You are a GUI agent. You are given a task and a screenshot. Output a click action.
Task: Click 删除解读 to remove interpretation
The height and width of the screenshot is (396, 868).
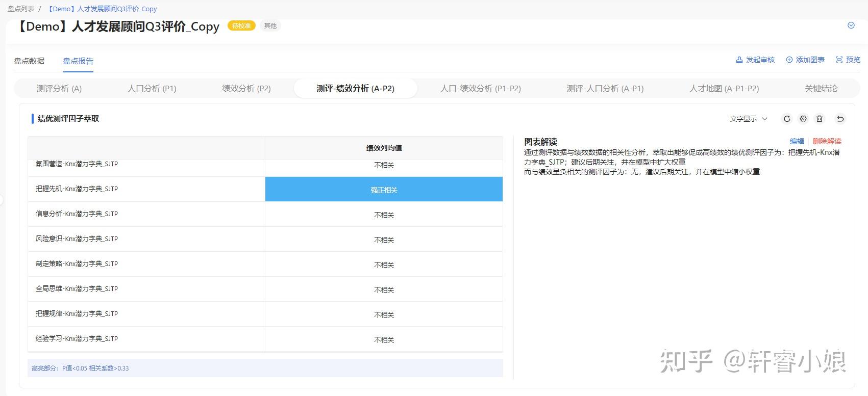click(x=827, y=141)
